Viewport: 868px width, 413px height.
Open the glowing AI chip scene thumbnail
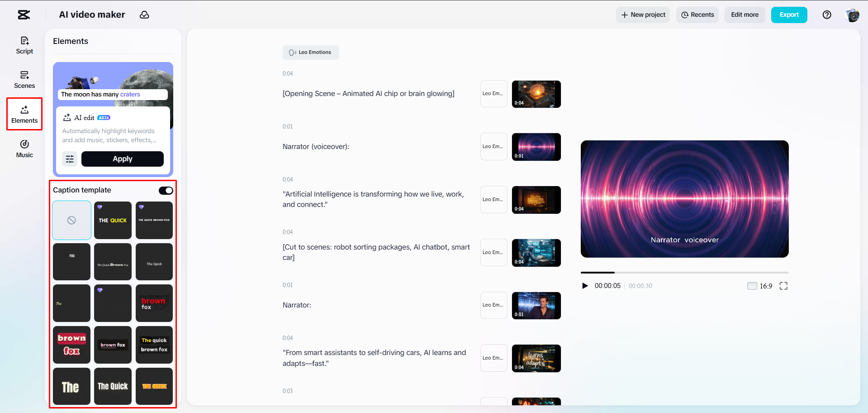(x=536, y=94)
